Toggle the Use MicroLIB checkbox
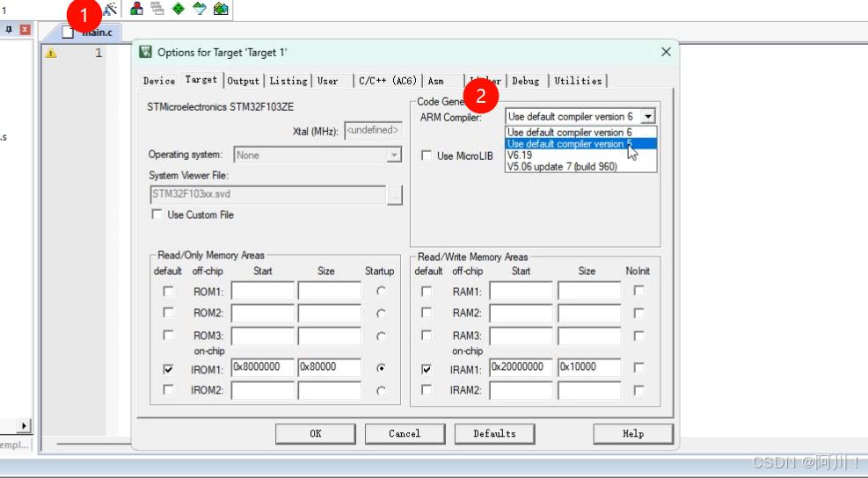The width and height of the screenshot is (868, 478). click(427, 156)
